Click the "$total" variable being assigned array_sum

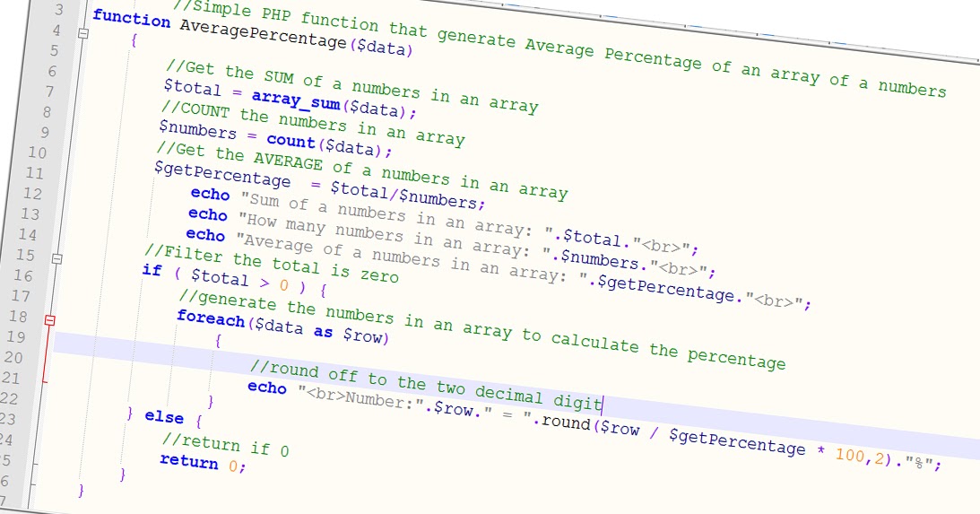tap(193, 87)
